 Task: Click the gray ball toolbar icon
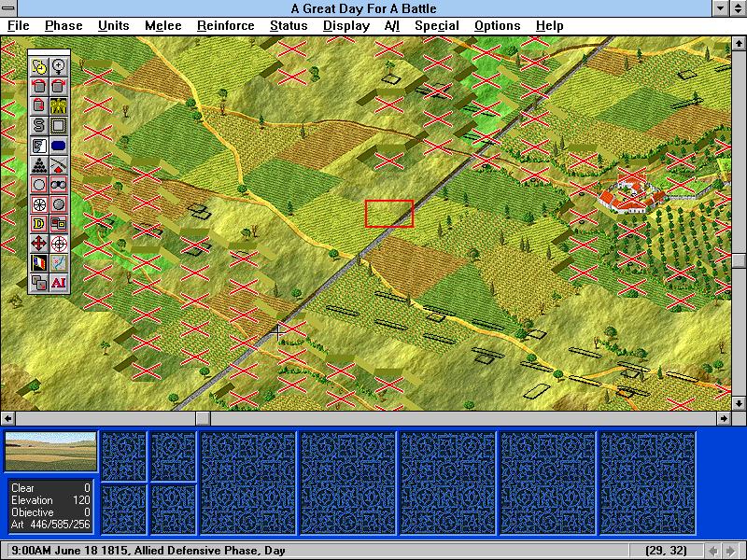point(59,204)
